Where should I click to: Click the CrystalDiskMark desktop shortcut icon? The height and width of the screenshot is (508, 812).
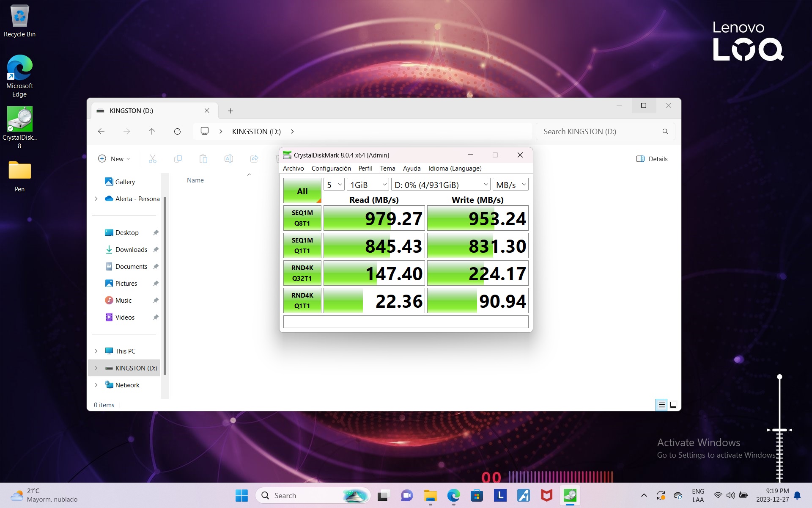(x=19, y=119)
